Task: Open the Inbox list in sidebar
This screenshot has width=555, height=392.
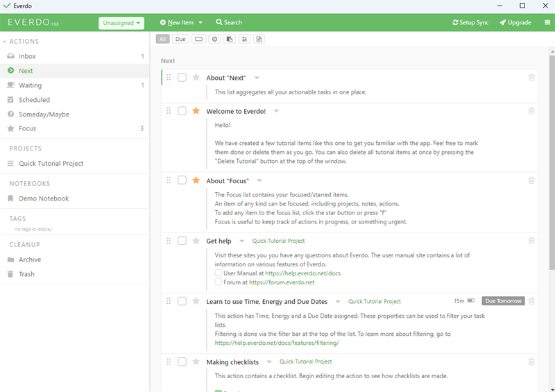Action: pos(75,56)
